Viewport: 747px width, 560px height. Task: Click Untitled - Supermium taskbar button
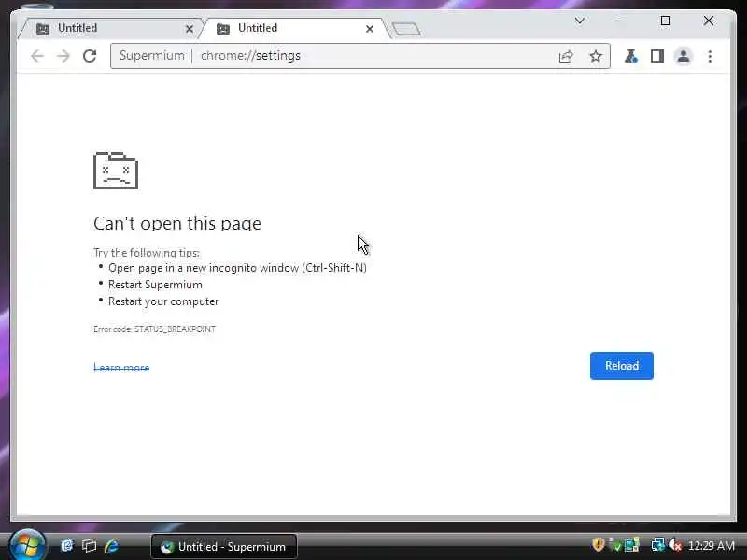pos(224,547)
